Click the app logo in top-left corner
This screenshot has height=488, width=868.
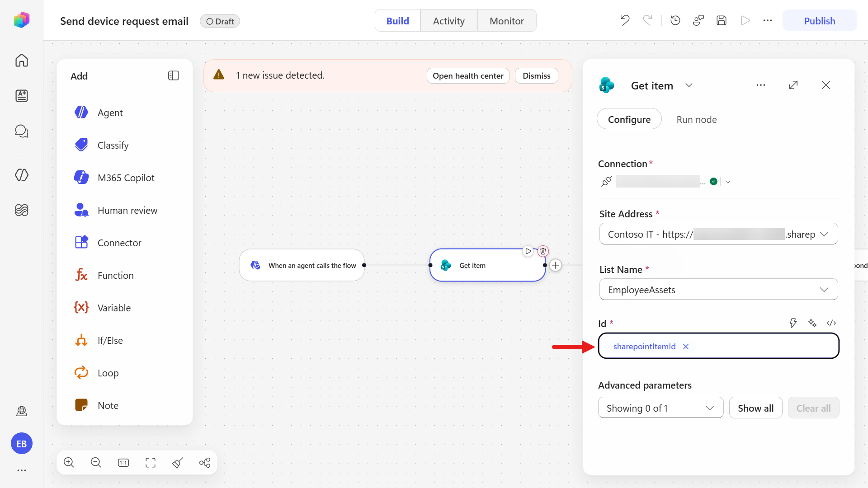(x=22, y=20)
